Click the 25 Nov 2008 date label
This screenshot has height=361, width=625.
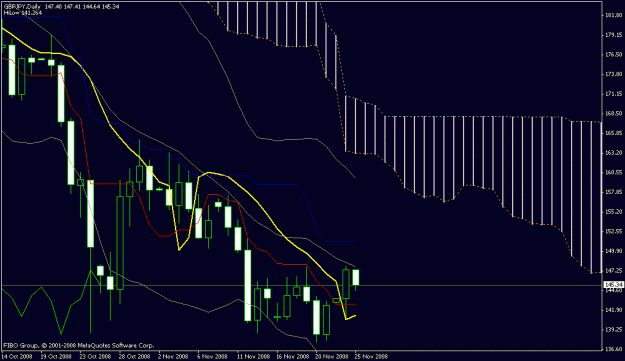[371, 356]
